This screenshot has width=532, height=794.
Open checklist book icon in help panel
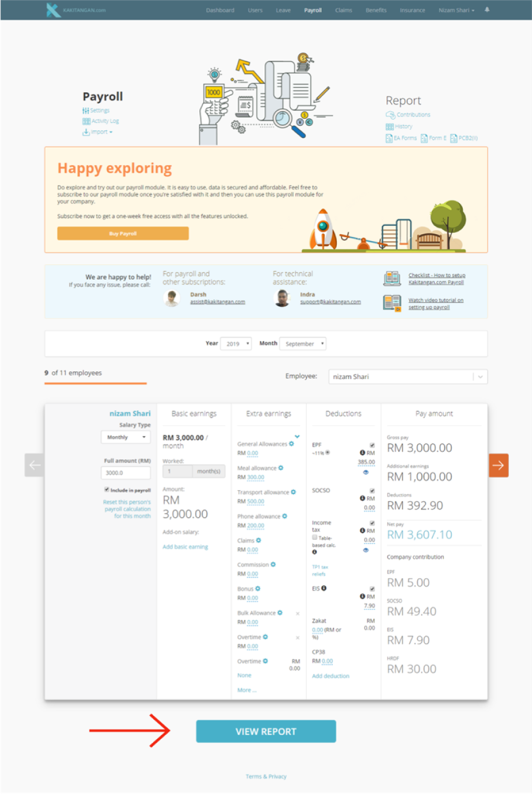(x=392, y=278)
